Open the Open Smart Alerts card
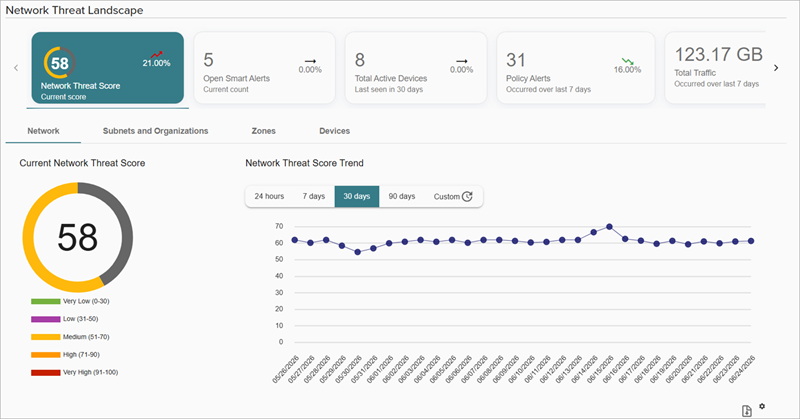 pyautogui.click(x=264, y=68)
